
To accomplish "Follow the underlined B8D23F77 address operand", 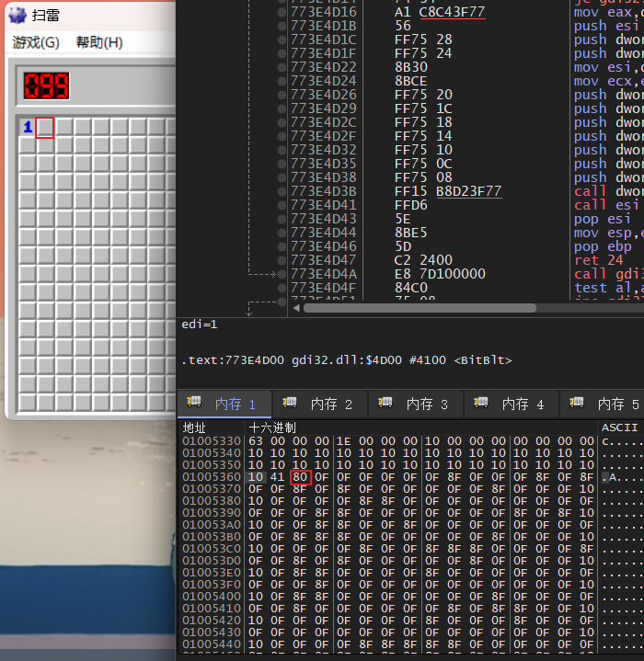I will (x=468, y=191).
